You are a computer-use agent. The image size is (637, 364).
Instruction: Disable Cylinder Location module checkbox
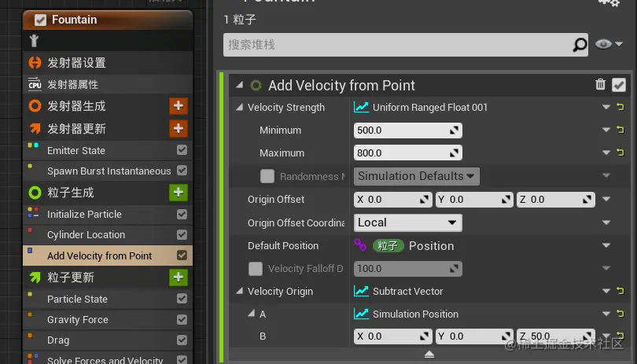[182, 234]
